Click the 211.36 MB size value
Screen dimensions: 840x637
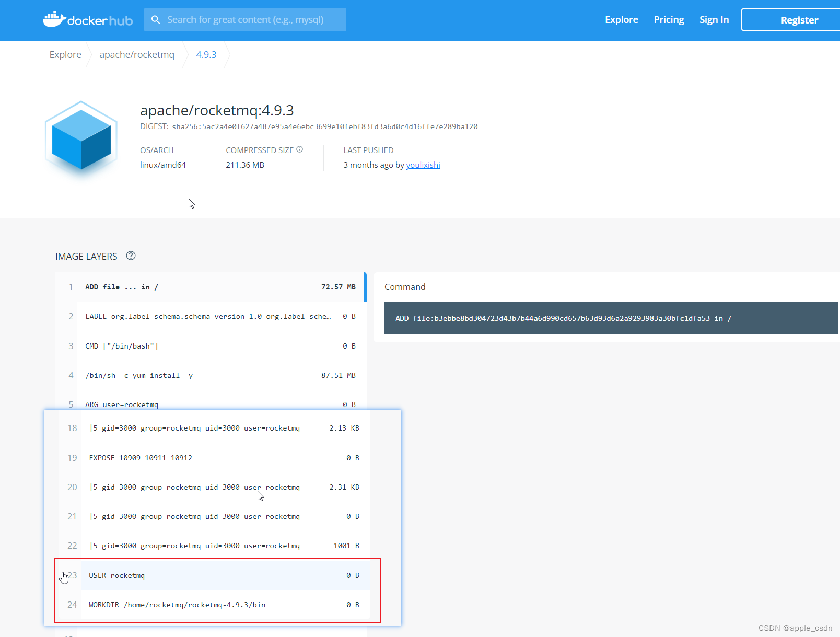245,165
